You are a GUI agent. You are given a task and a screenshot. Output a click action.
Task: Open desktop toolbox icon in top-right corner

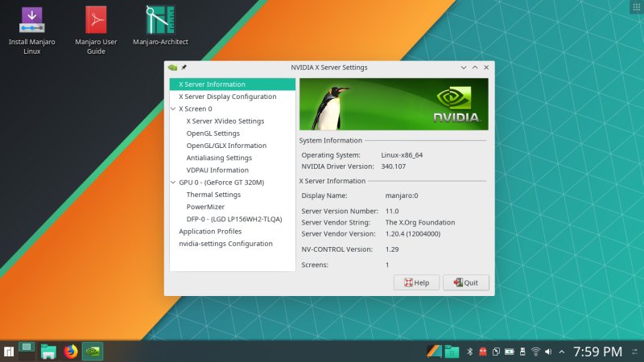636,7
